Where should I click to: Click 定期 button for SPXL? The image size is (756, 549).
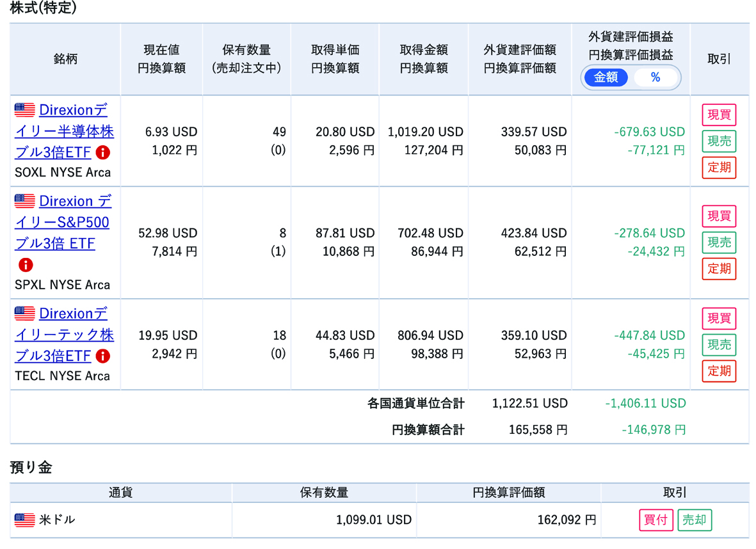click(719, 269)
